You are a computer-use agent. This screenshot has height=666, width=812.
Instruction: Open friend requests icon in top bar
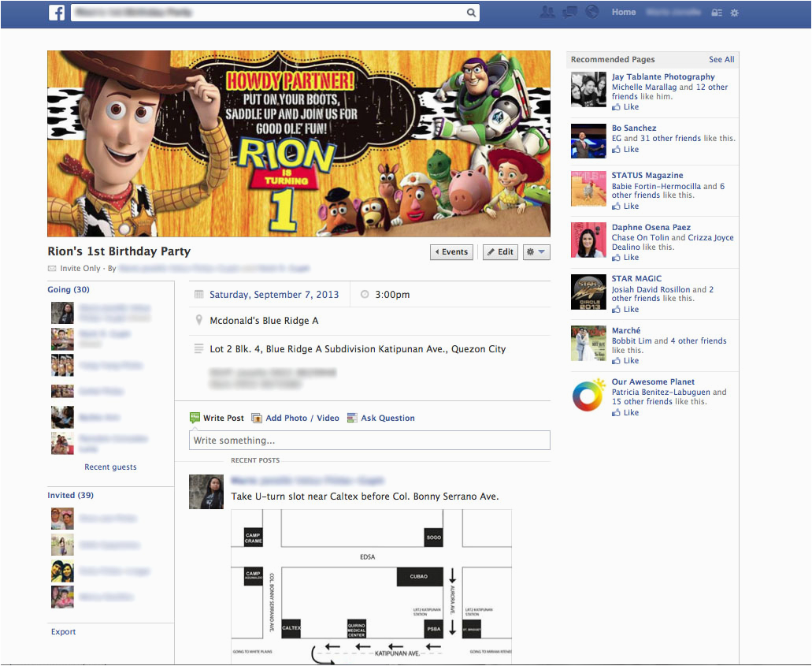547,12
